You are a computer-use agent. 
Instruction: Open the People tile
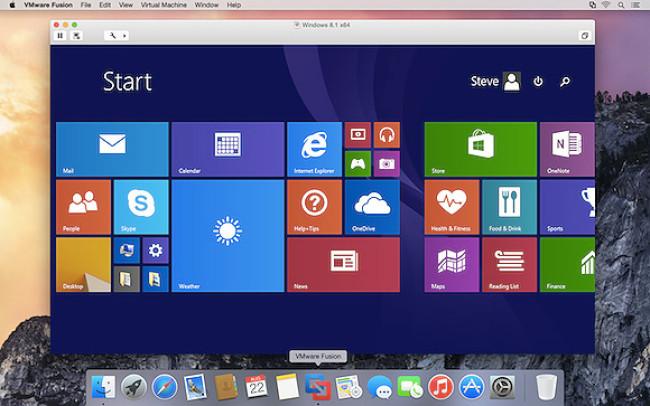[83, 207]
